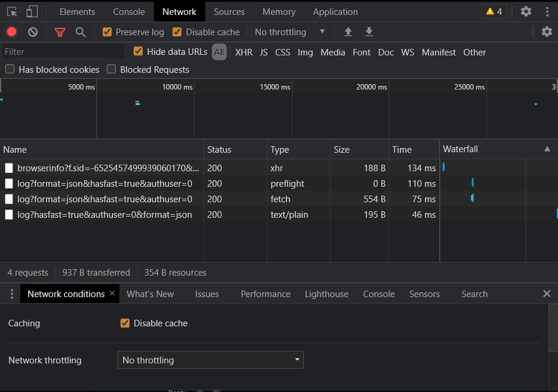Open network search with magnifier icon
The image size is (558, 392).
coord(81,32)
